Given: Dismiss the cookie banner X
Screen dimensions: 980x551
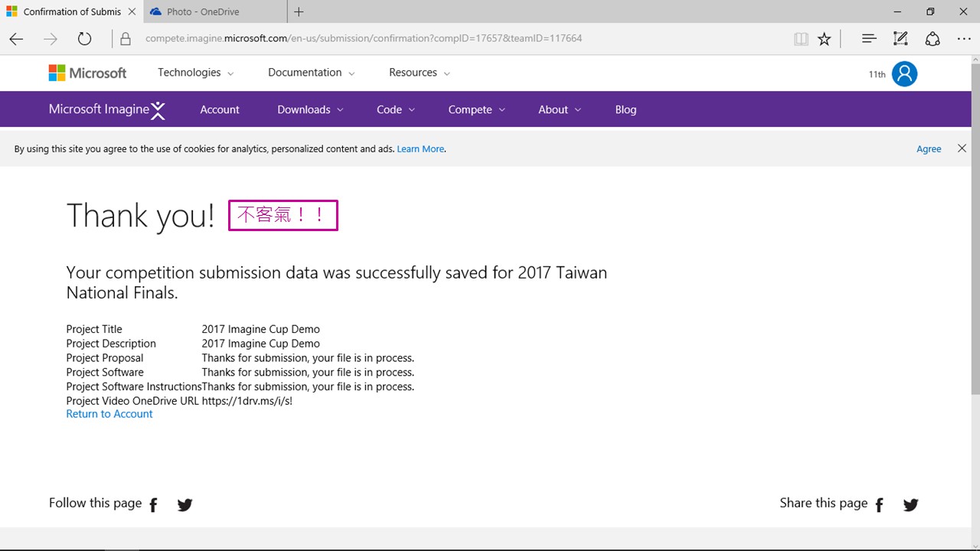Looking at the screenshot, I should pyautogui.click(x=962, y=148).
